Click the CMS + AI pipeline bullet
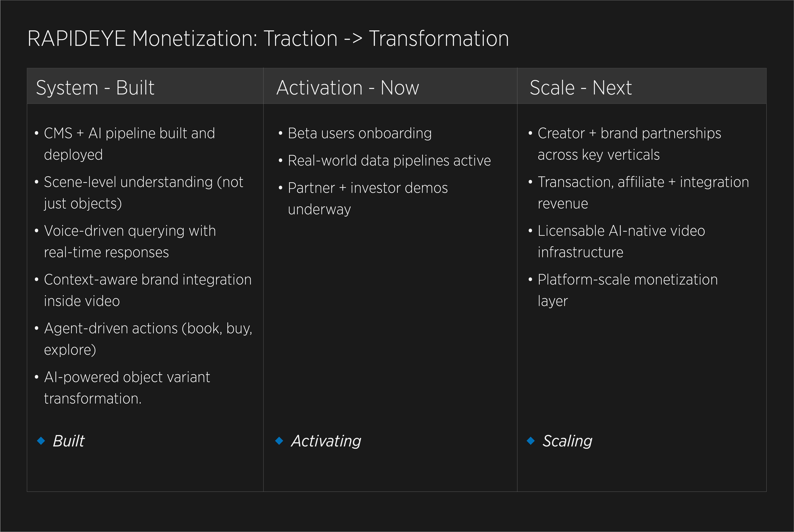The image size is (794, 532). coord(129,144)
